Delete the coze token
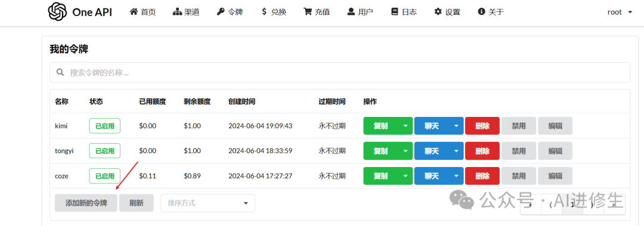Viewport: 644px width, 226px height. tap(482, 176)
